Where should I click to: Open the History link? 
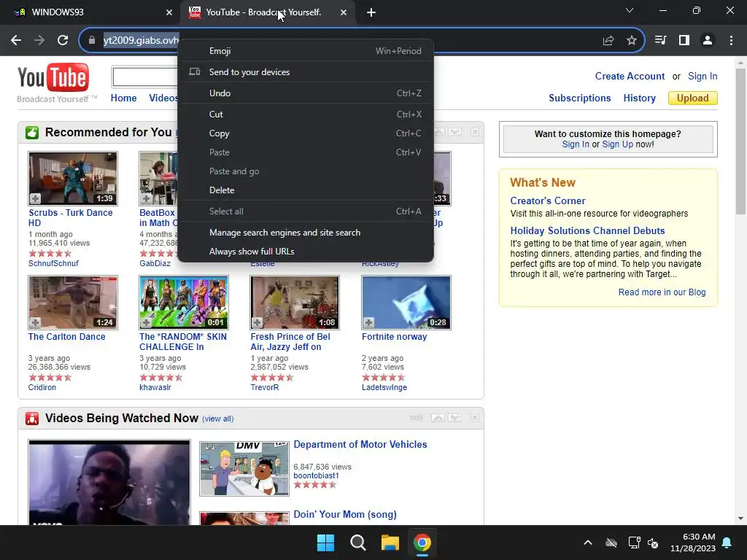[x=639, y=98]
